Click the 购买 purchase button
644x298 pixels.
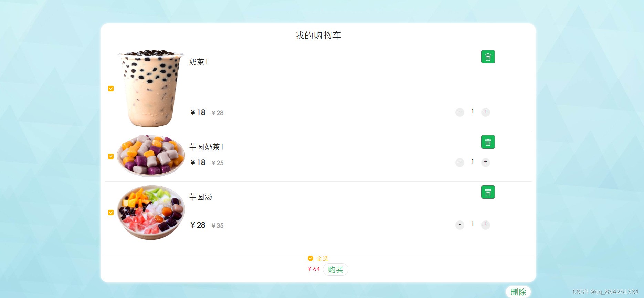click(336, 269)
